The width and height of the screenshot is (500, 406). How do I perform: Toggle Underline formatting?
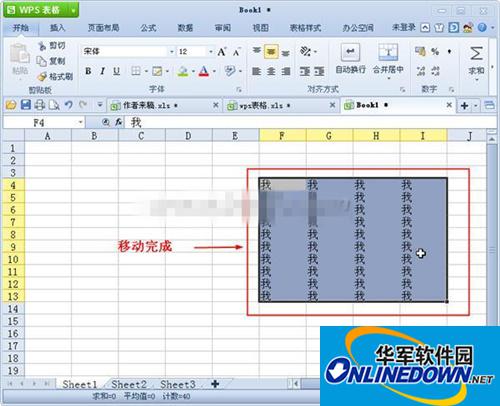point(116,71)
